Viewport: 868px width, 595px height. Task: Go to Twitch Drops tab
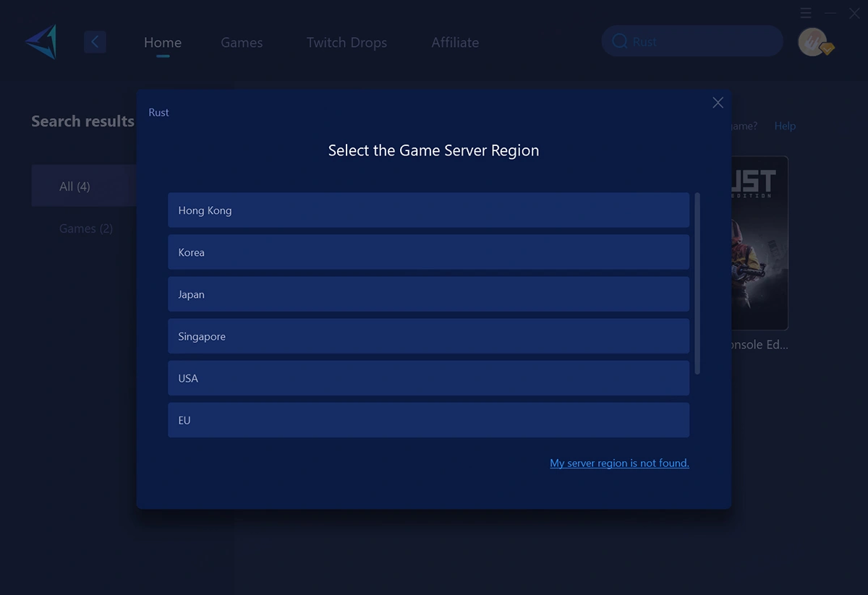pyautogui.click(x=346, y=43)
